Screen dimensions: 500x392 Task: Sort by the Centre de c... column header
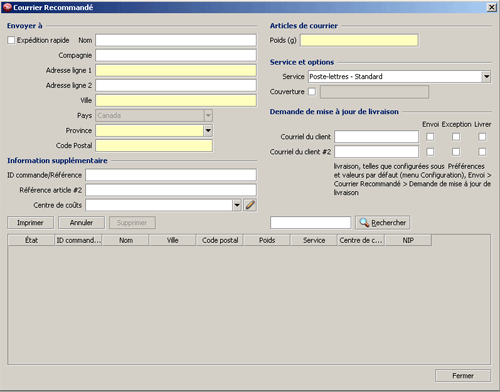pos(361,240)
